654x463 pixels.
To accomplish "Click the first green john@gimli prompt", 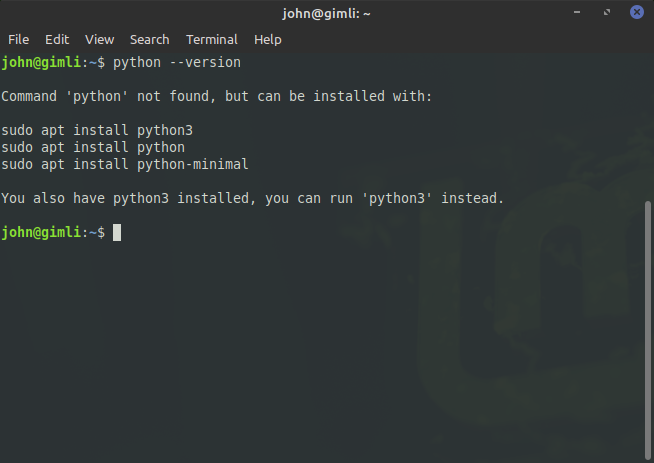I will (41, 63).
